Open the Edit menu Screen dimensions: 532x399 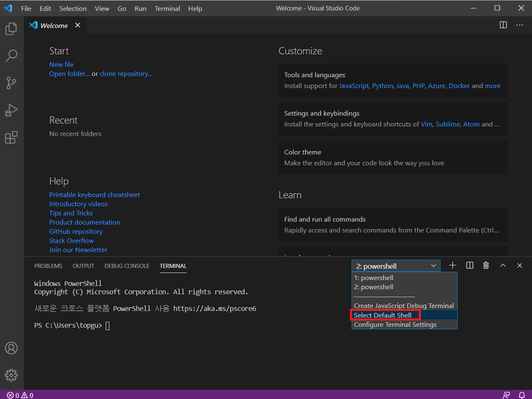pos(45,8)
